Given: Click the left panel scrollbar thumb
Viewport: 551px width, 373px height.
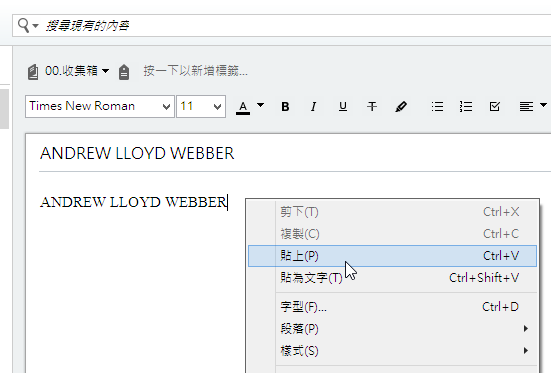Looking at the screenshot, I should pos(4,109).
